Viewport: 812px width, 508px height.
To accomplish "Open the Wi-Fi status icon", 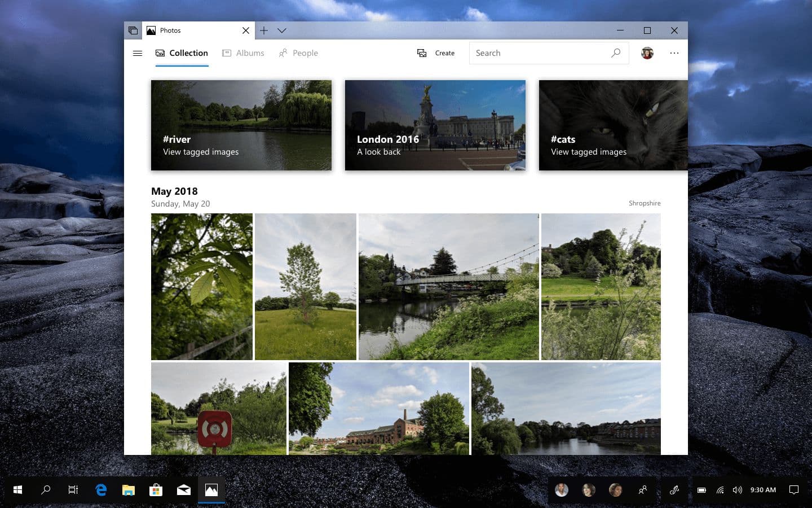I will point(720,490).
